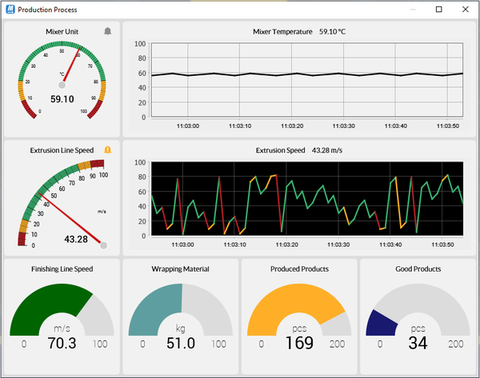The height and width of the screenshot is (378, 480).
Task: Click the Production Process app icon in title bar
Action: [10, 9]
